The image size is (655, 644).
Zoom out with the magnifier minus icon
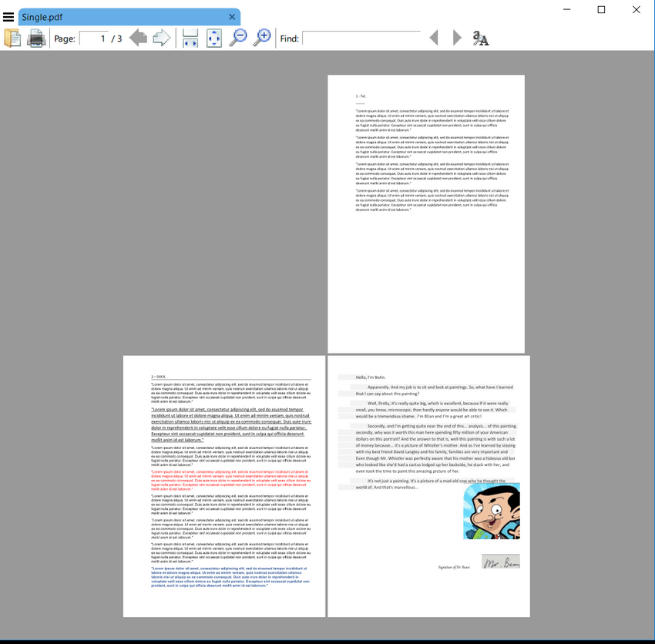[x=239, y=37]
